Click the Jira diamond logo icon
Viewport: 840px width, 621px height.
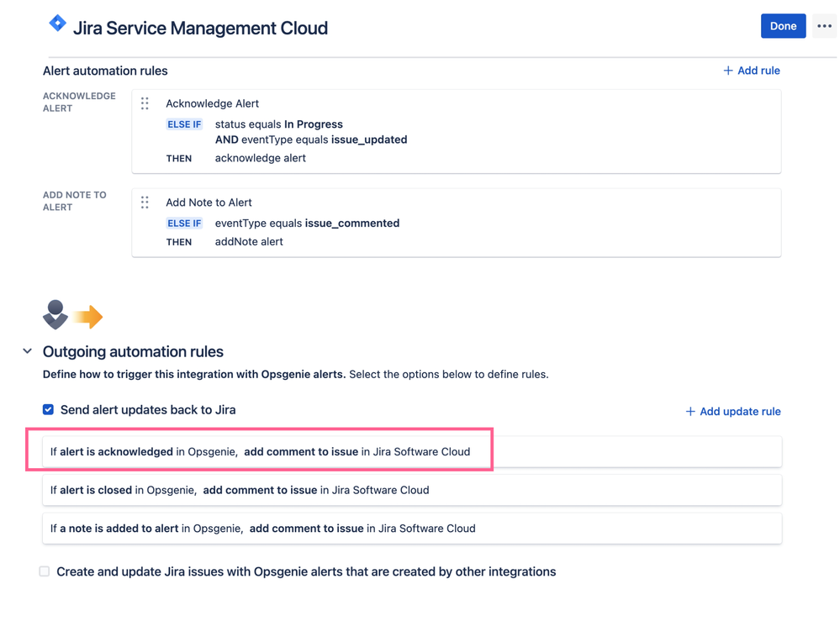point(57,23)
